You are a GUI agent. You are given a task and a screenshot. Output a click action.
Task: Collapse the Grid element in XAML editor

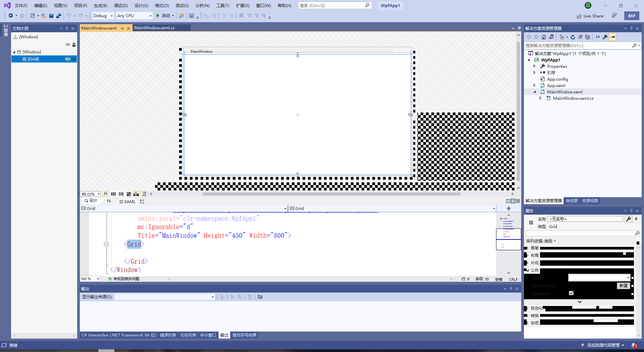(106, 244)
